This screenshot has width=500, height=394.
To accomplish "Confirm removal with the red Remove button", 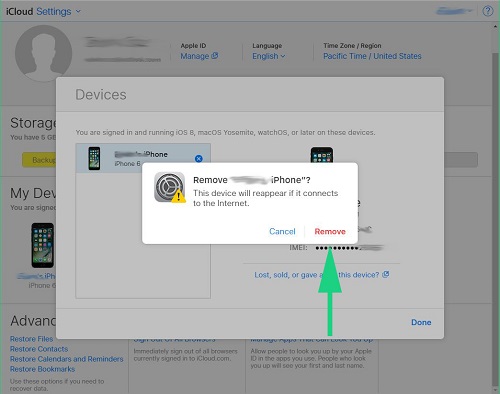I will pyautogui.click(x=330, y=231).
